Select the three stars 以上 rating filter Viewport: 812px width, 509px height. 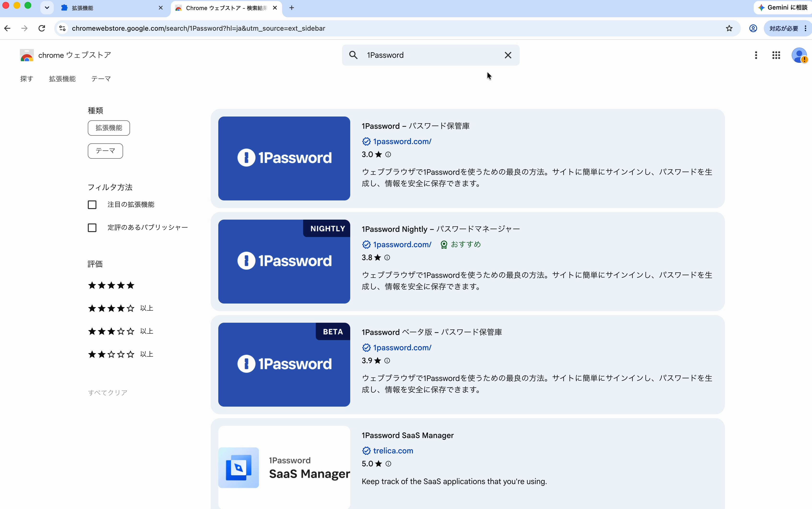[x=121, y=331]
